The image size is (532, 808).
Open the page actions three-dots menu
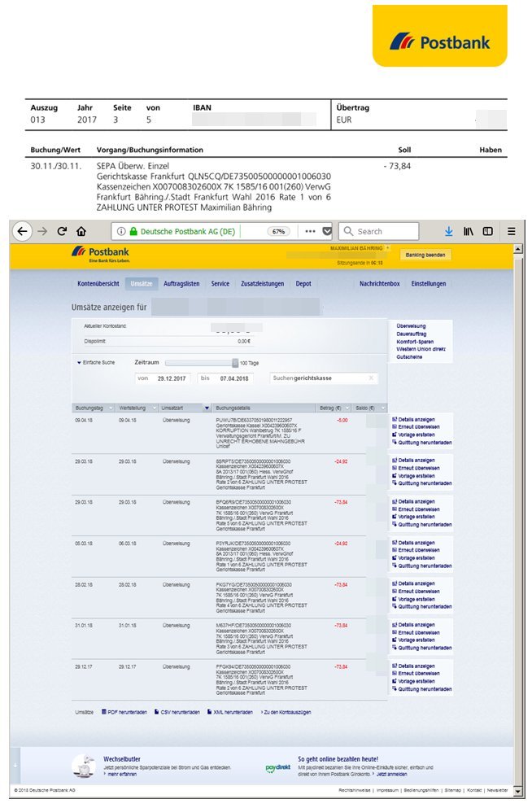[310, 231]
